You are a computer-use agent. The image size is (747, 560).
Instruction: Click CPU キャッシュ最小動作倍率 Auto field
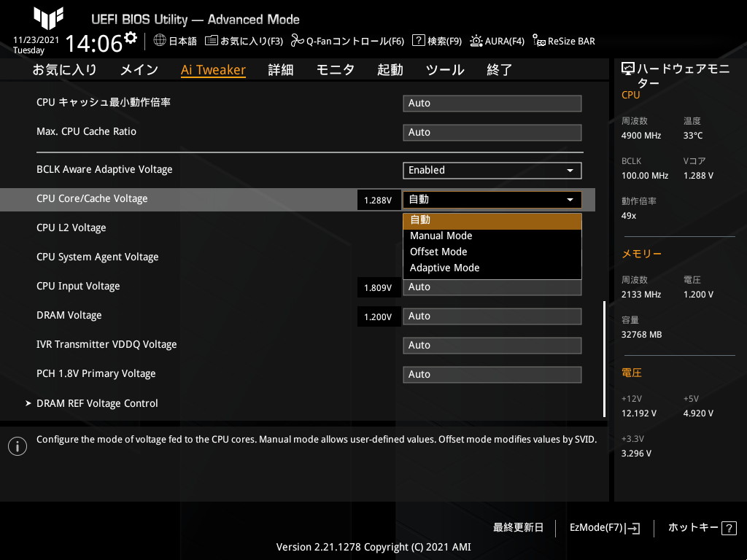coord(492,104)
